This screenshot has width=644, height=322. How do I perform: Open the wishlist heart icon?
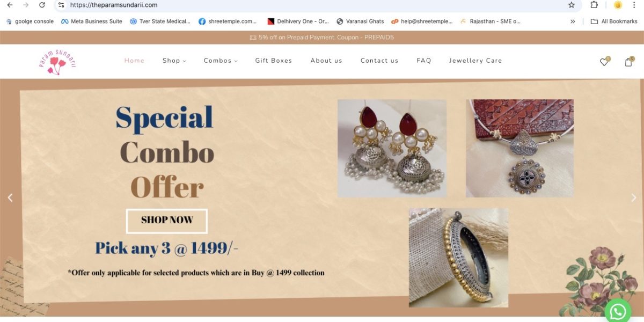604,62
